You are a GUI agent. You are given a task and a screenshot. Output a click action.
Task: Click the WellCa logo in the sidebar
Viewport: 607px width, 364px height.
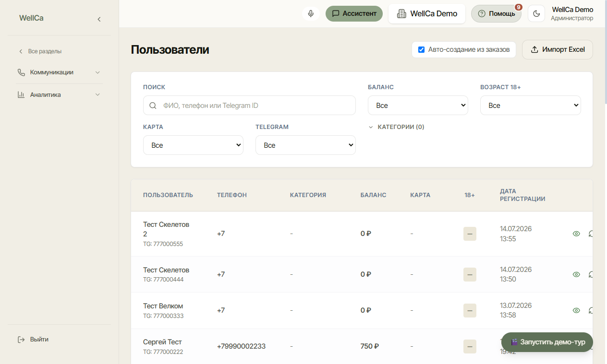(31, 18)
